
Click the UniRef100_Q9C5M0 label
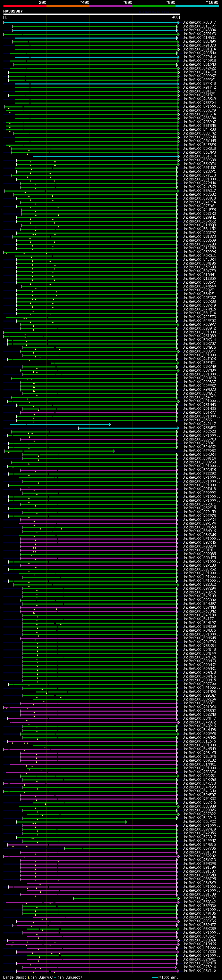[x=199, y=53]
